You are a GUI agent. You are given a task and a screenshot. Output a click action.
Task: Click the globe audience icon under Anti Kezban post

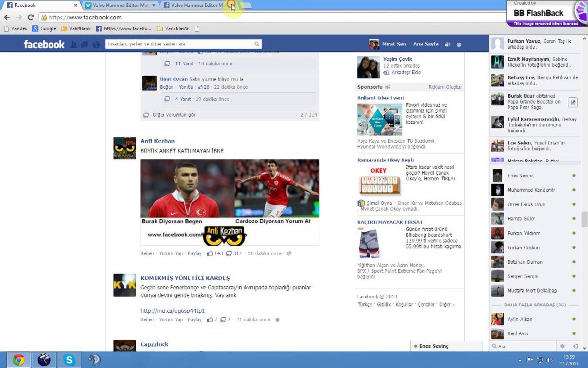tap(289, 253)
